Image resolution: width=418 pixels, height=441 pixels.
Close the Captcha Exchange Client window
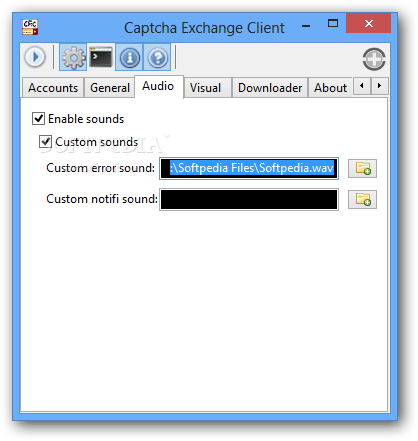[368, 23]
